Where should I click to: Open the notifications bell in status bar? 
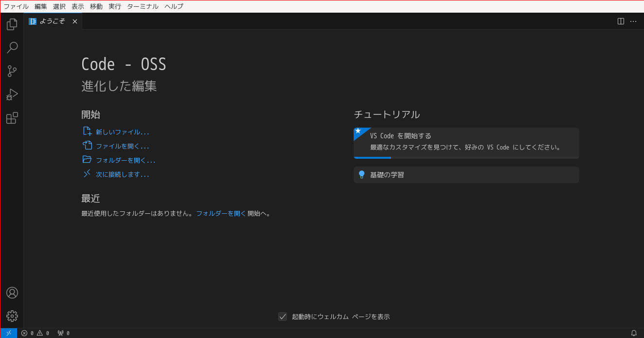tap(634, 333)
